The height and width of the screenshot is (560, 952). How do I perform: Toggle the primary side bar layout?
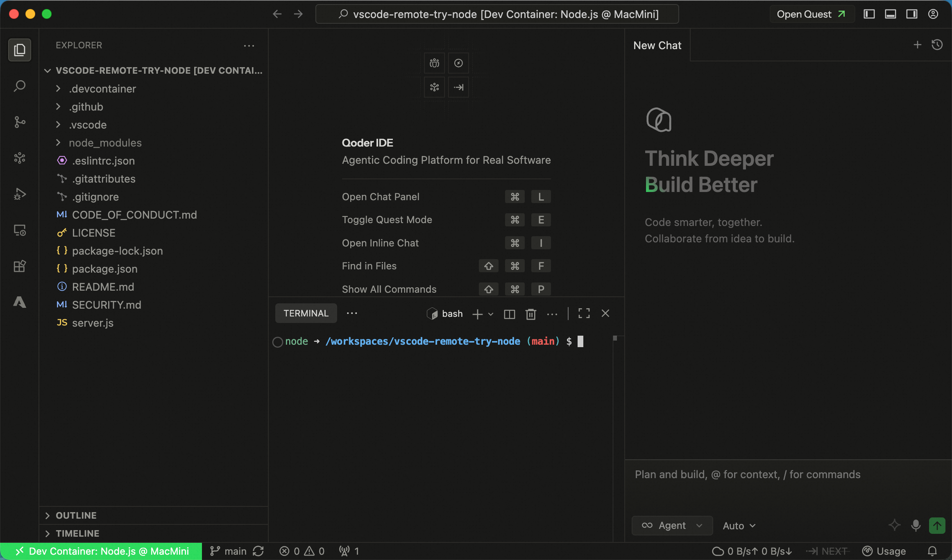[x=869, y=14]
